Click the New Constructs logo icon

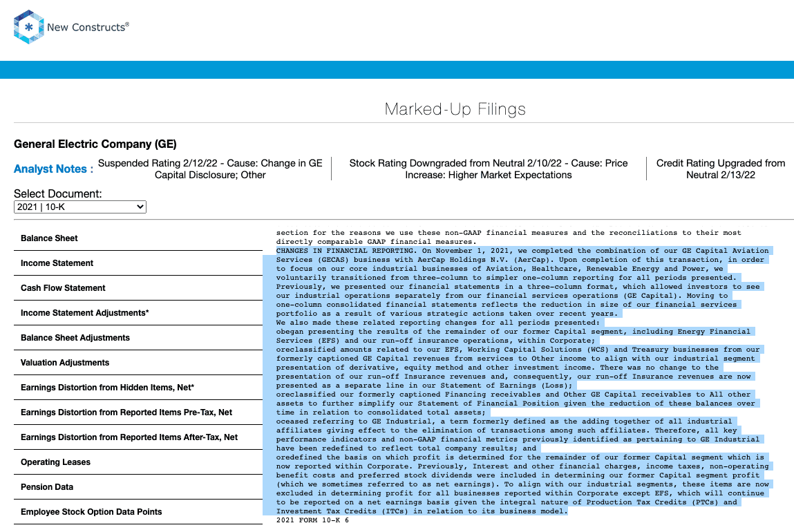pos(28,28)
